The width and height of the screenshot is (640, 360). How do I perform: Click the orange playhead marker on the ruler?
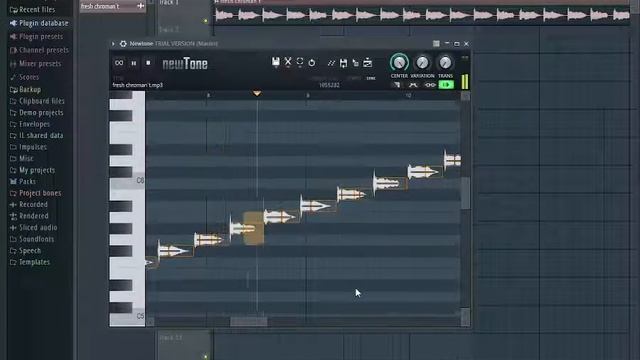coord(257,94)
